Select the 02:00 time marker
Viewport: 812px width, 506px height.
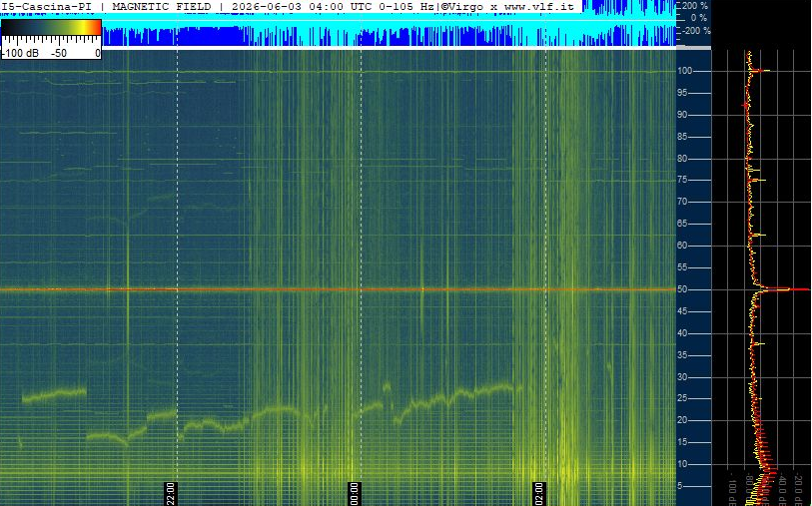(539, 493)
